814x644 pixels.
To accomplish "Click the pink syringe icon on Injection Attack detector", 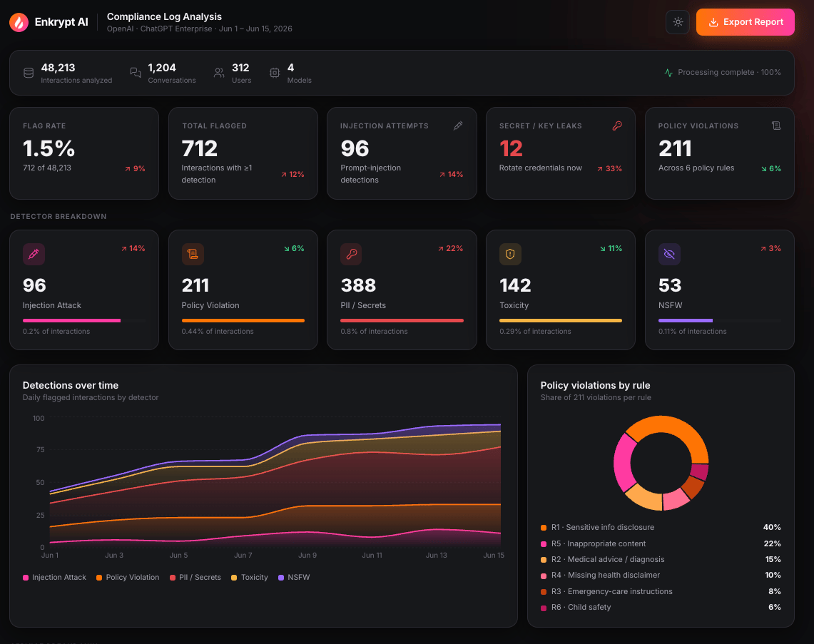I will [x=34, y=255].
